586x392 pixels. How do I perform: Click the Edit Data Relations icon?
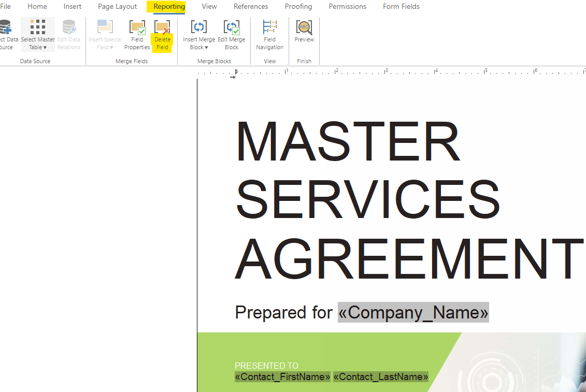pyautogui.click(x=68, y=34)
